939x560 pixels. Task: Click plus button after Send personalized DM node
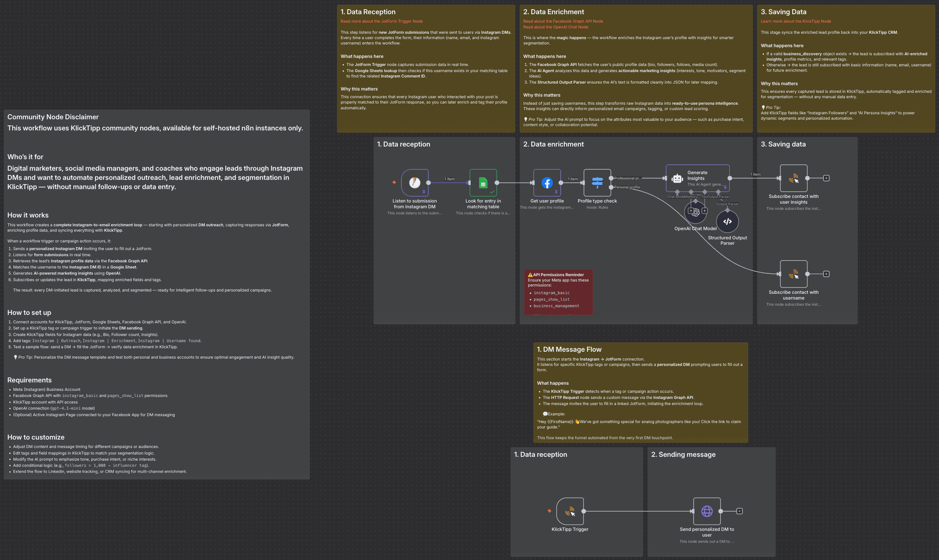(739, 511)
